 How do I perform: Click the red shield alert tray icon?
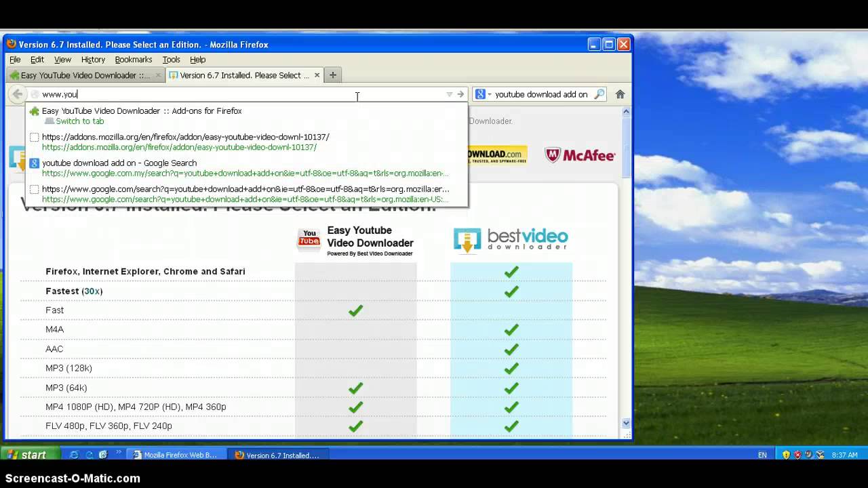(797, 455)
